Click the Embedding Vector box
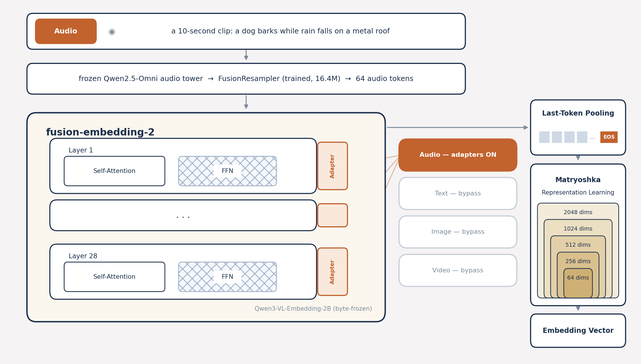The height and width of the screenshot is (364, 641). (578, 331)
